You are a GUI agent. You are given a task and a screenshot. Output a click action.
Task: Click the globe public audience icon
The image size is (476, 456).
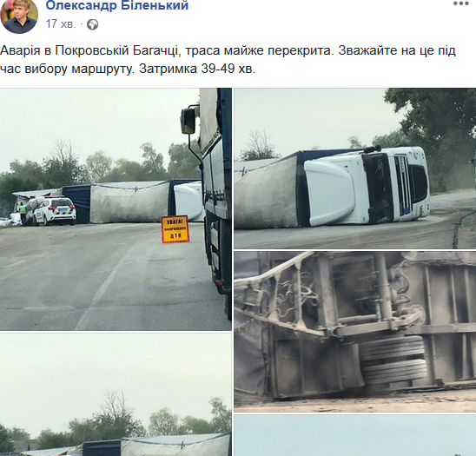coord(92,24)
